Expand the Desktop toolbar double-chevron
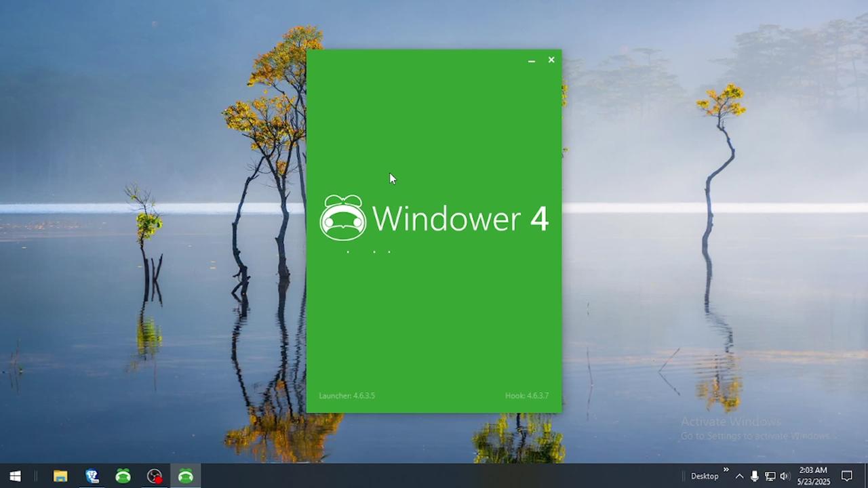The height and width of the screenshot is (488, 868). tap(726, 470)
